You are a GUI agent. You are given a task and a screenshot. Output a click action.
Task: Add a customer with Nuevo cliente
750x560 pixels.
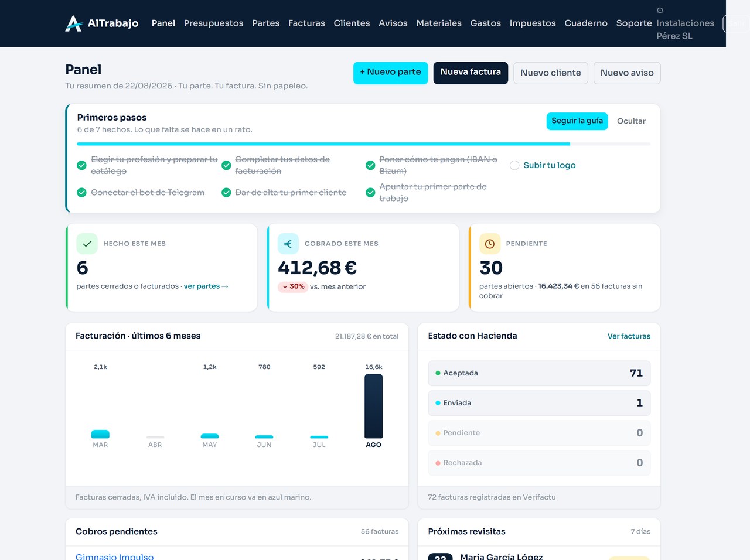coord(551,73)
